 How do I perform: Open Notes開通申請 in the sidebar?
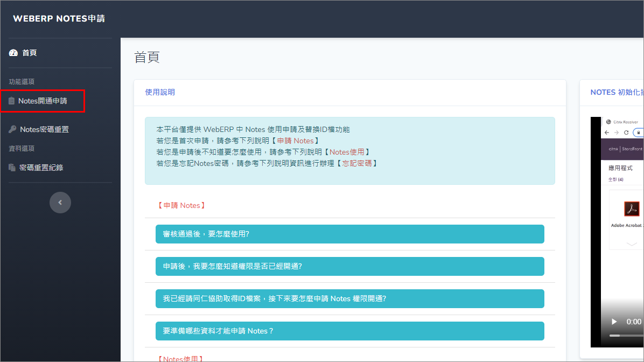tap(43, 101)
